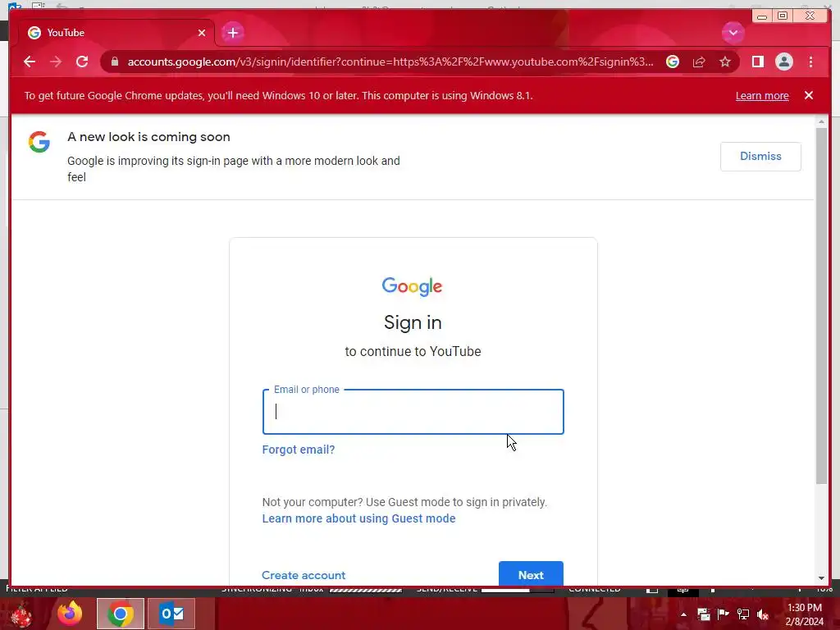
Task: Switch to Outlook from the taskbar
Action: click(171, 614)
